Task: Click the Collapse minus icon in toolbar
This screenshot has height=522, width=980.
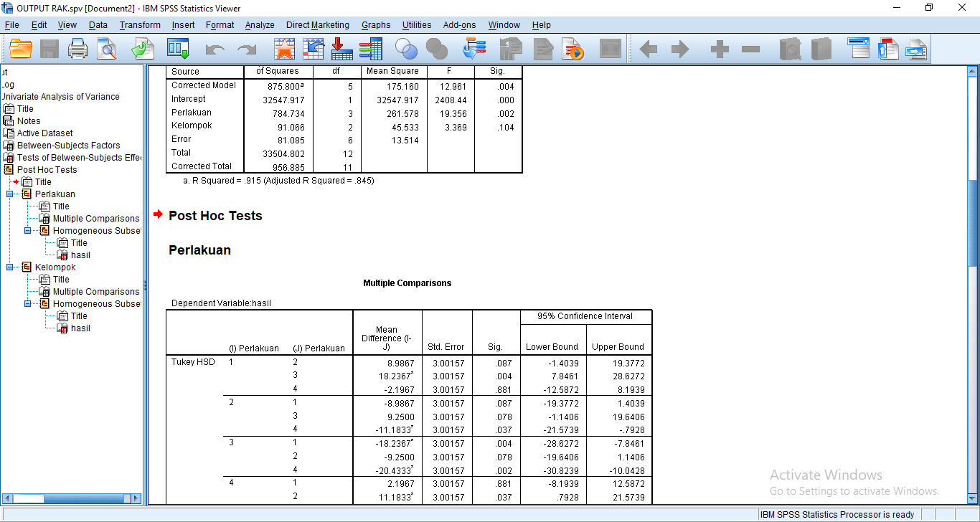Action: pyautogui.click(x=751, y=49)
